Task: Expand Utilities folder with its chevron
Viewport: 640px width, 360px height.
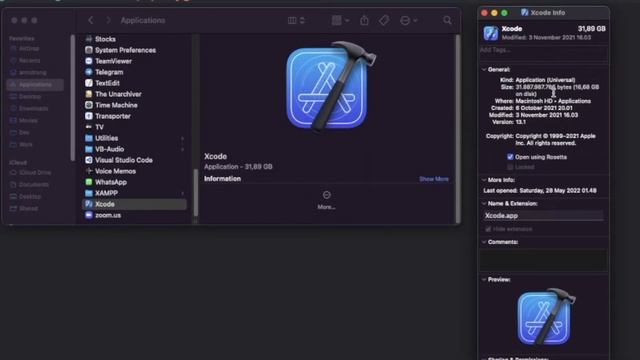Action: click(182, 139)
